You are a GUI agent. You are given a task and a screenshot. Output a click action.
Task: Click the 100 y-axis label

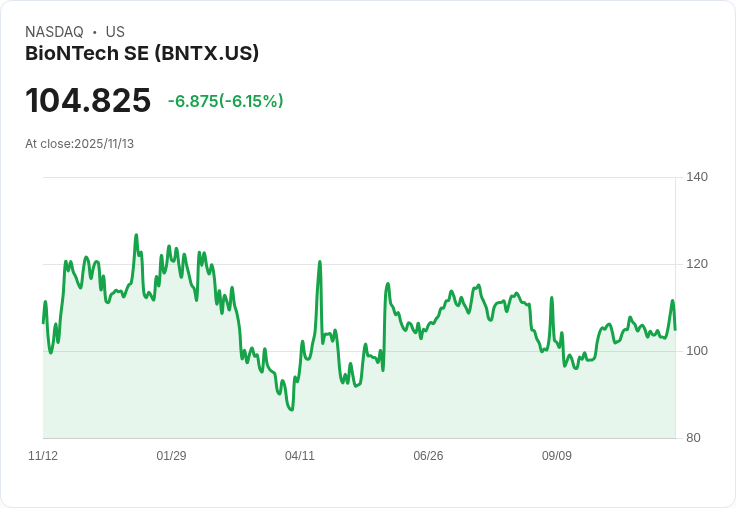pos(697,351)
